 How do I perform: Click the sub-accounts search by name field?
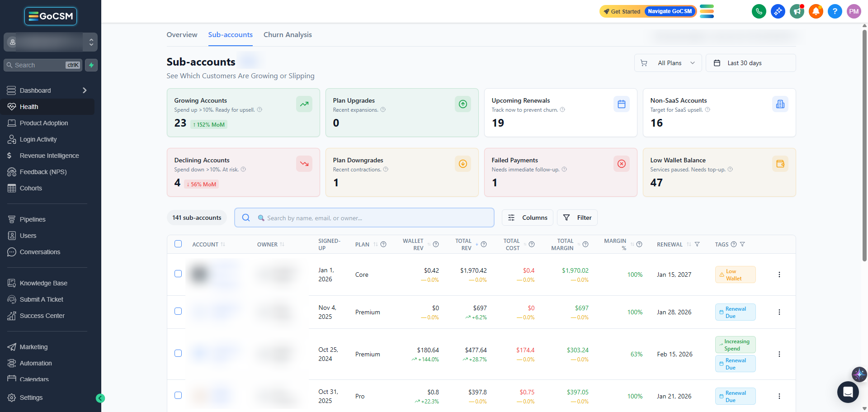tap(364, 218)
